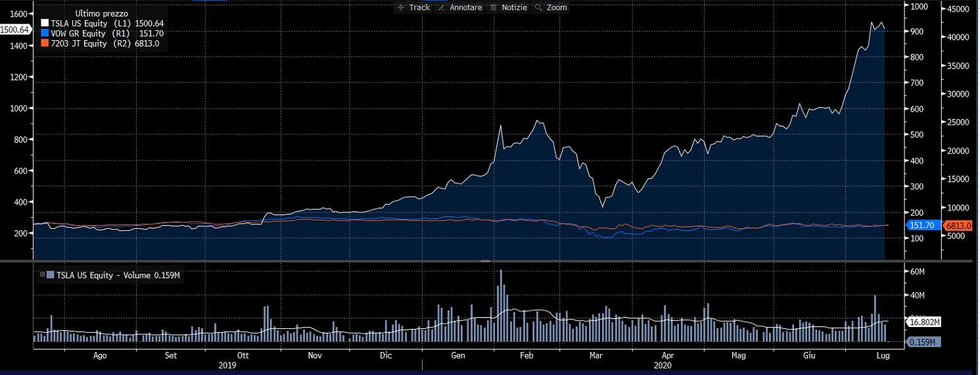Click the white TSLA US Equity swatch

coord(45,22)
